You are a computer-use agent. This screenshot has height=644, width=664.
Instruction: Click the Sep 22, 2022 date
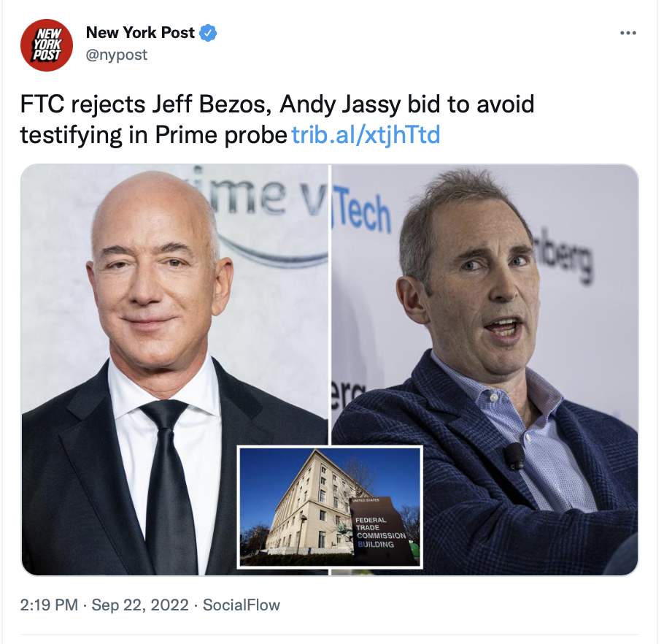click(140, 605)
